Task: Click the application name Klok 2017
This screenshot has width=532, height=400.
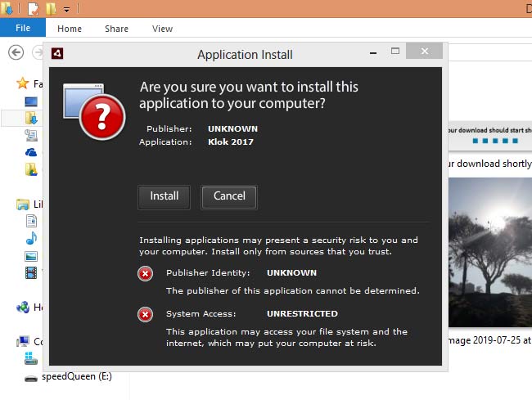Action: coord(231,142)
